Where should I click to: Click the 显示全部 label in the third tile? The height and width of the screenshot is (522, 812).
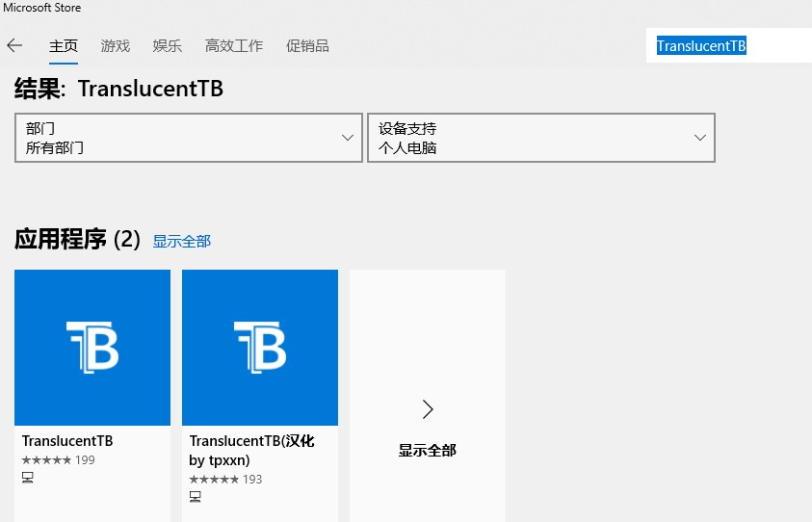[x=428, y=450]
